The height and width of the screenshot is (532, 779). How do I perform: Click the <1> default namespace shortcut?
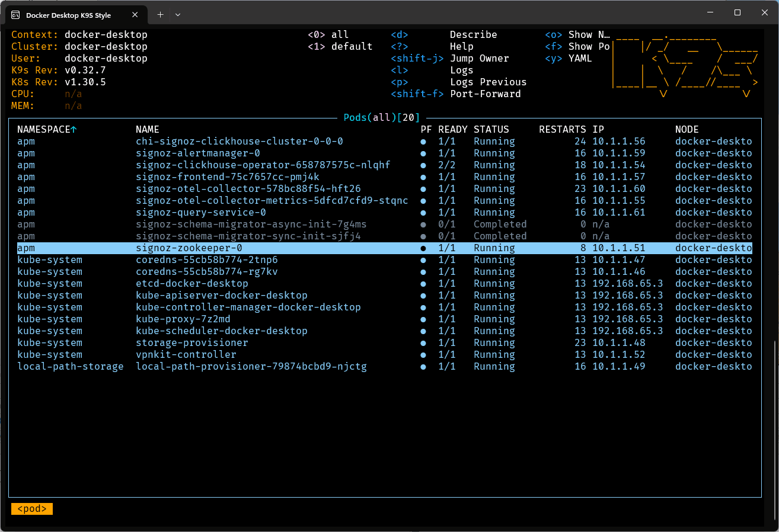pyautogui.click(x=340, y=46)
